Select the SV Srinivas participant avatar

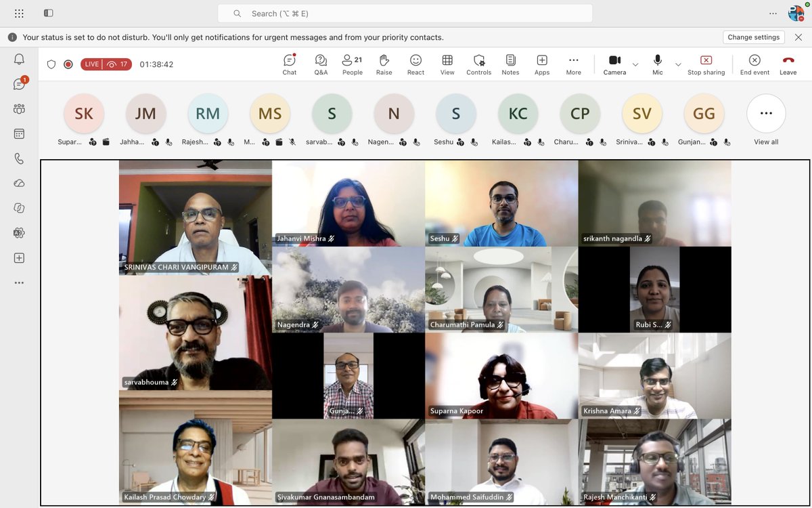(x=642, y=114)
